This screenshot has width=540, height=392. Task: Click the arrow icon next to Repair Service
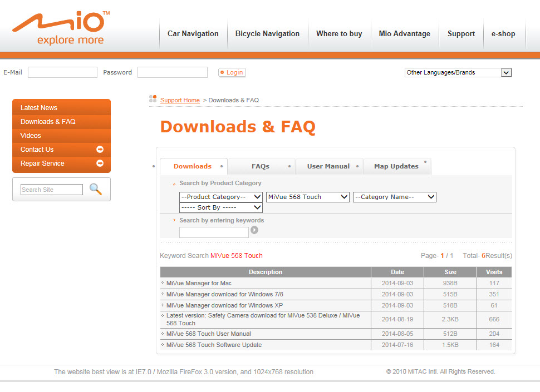pos(100,163)
